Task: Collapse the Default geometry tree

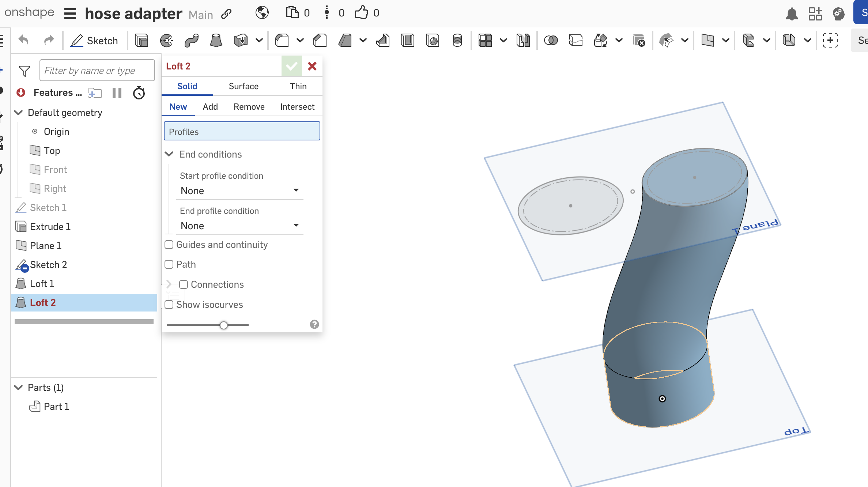Action: [x=19, y=113]
